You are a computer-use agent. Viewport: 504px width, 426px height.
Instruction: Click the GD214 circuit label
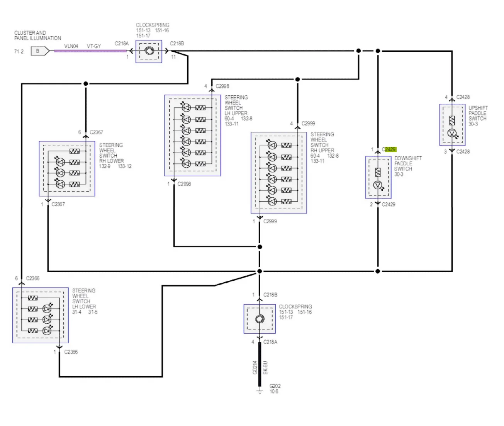(x=255, y=368)
